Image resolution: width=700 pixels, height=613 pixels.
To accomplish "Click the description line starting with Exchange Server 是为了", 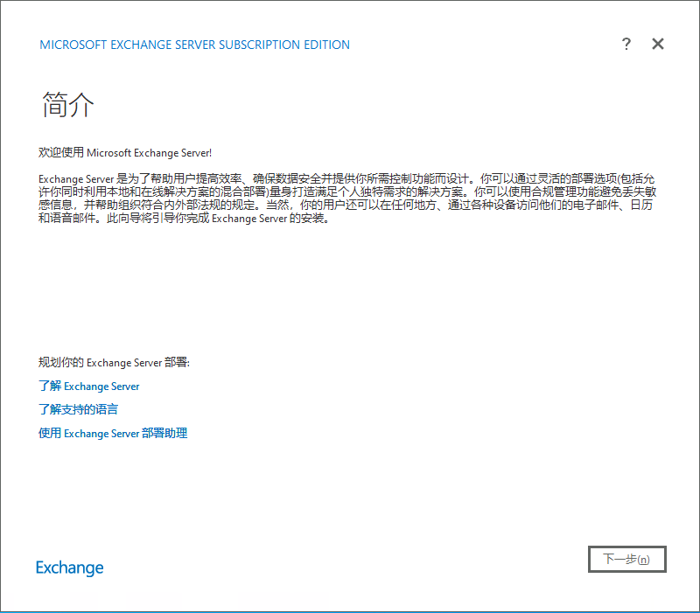I will [x=341, y=178].
